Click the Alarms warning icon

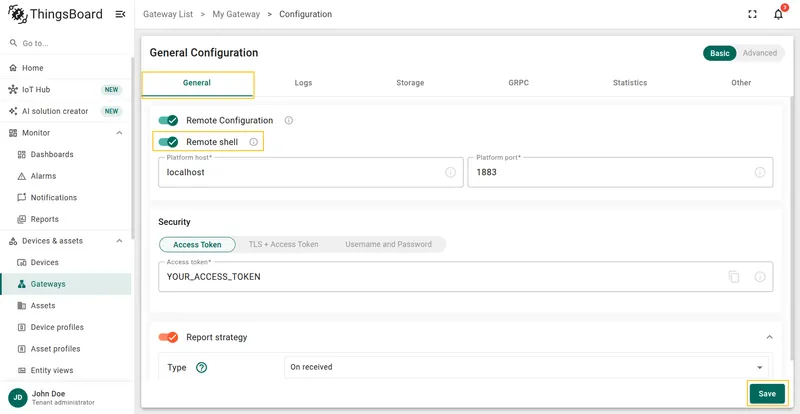pyautogui.click(x=21, y=176)
